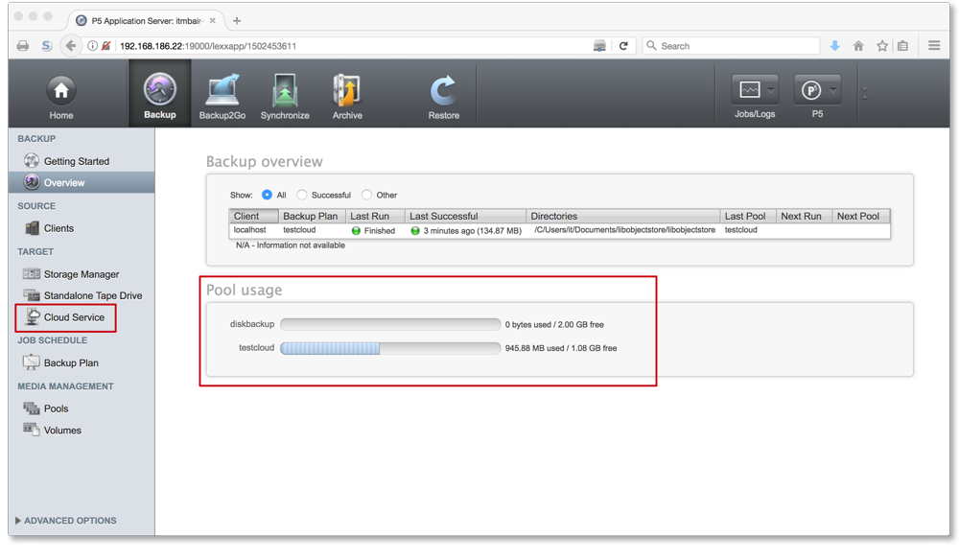
Task: Select the Other filter option
Action: (365, 195)
